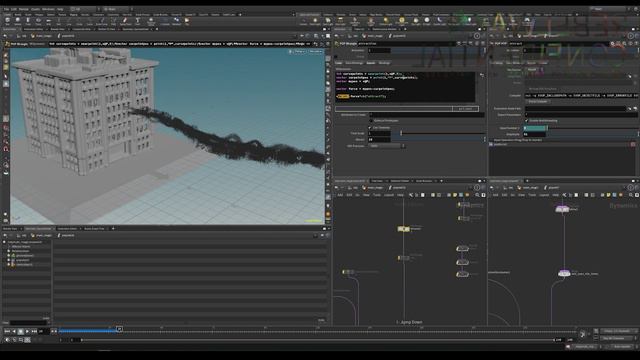Image resolution: width=640 pixels, height=360 pixels.
Task: Open the Windows menu
Action: click(48, 9)
